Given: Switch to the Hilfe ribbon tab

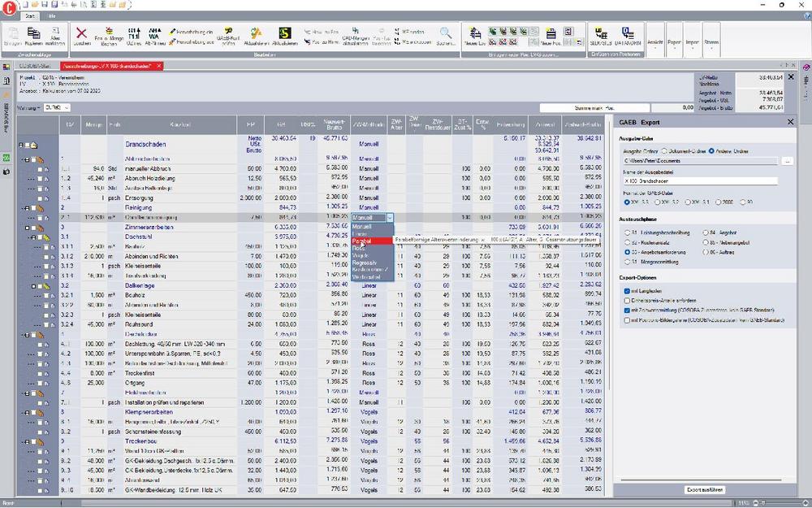Looking at the screenshot, I should coord(51,15).
